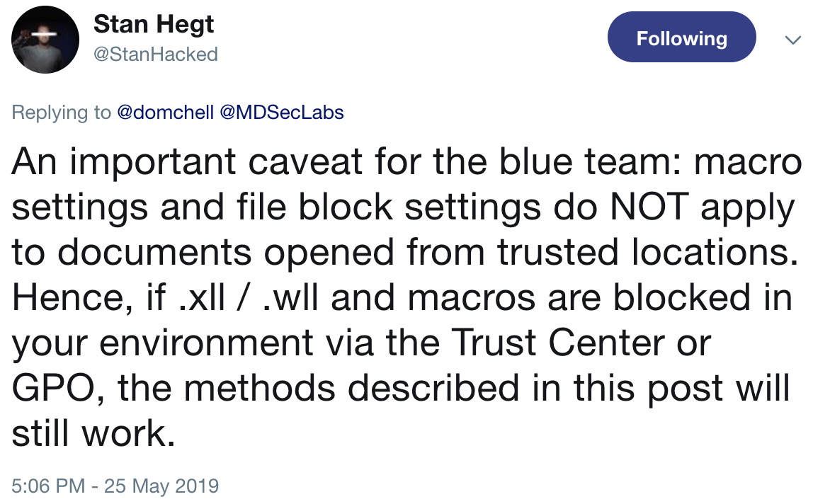813x504 pixels.
Task: Click the words 'trusted locations' in the tweet
Action: click(648, 252)
